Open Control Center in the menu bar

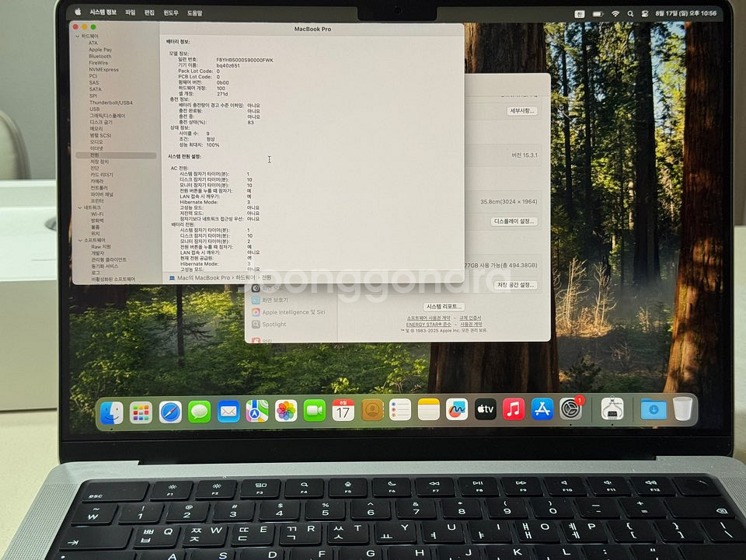645,14
